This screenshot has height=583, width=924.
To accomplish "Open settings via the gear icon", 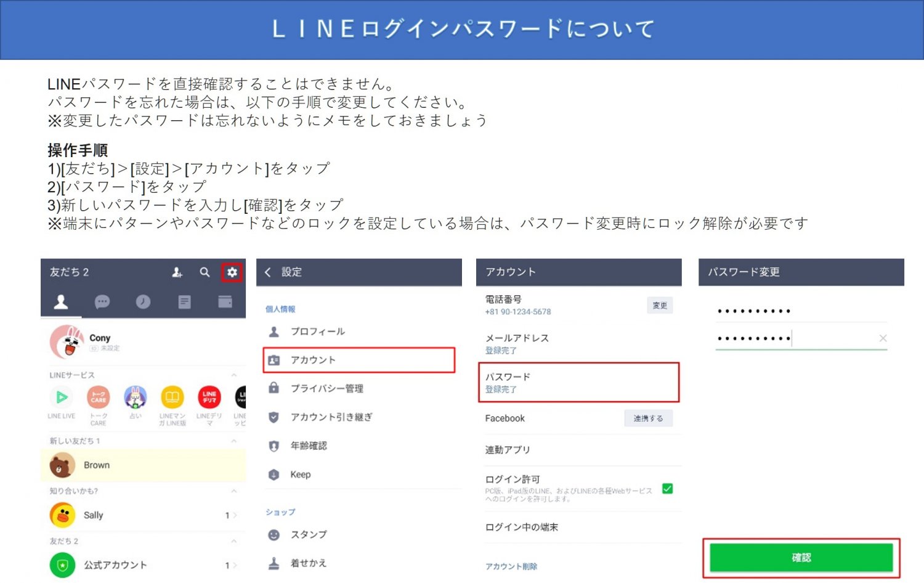I will tap(232, 272).
